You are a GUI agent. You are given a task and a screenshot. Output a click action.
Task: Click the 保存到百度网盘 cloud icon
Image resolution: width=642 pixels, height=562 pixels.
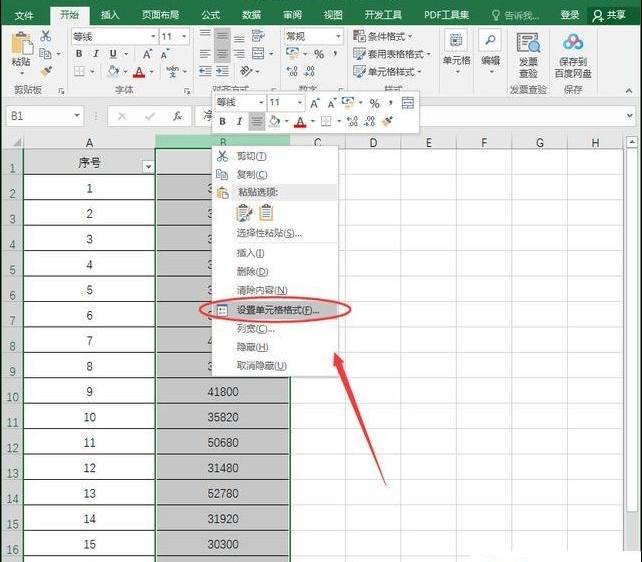click(572, 42)
